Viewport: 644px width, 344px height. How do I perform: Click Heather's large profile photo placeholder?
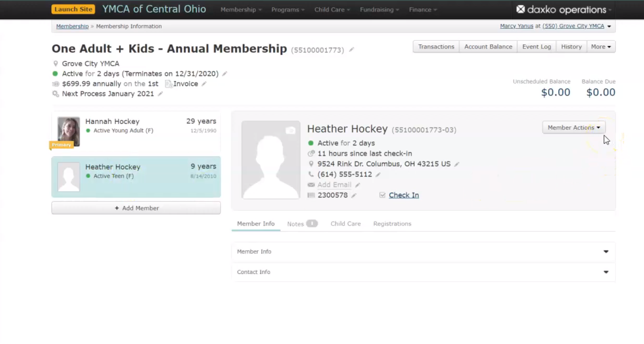pyautogui.click(x=271, y=160)
